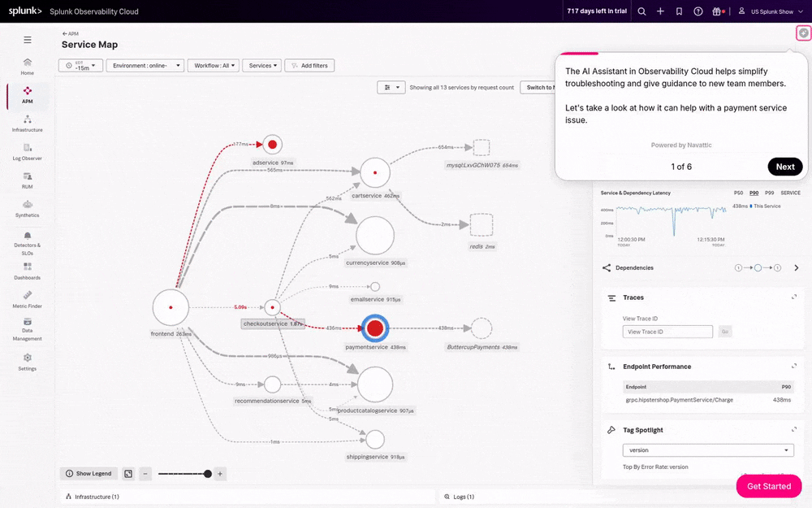
Task: Click Show Legend button
Action: [x=89, y=474]
